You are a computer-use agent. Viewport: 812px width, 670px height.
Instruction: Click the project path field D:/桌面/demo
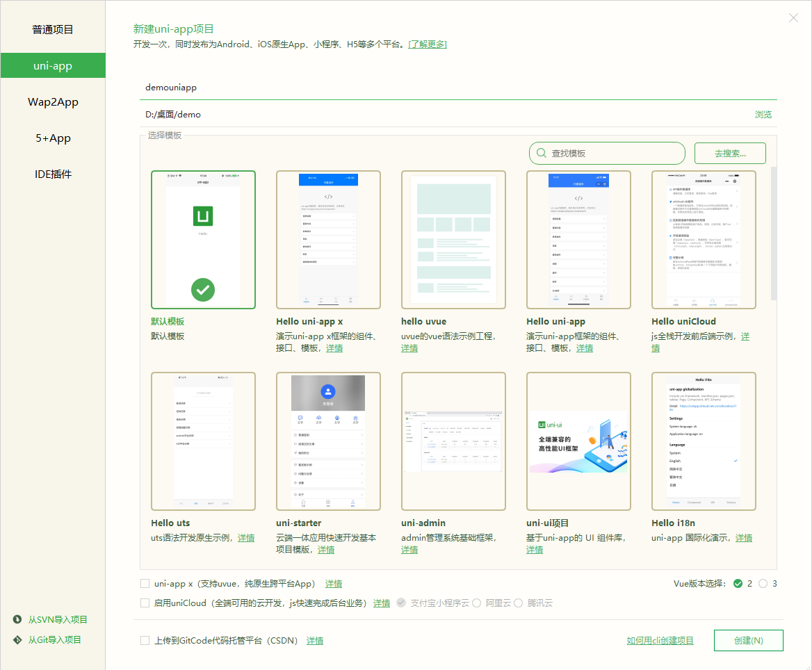[x=446, y=115]
